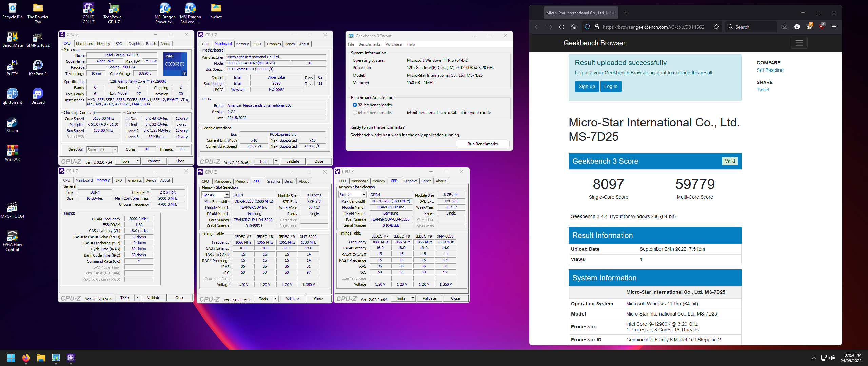
Task: Show hidden system tray icons chevron
Action: pyautogui.click(x=814, y=358)
